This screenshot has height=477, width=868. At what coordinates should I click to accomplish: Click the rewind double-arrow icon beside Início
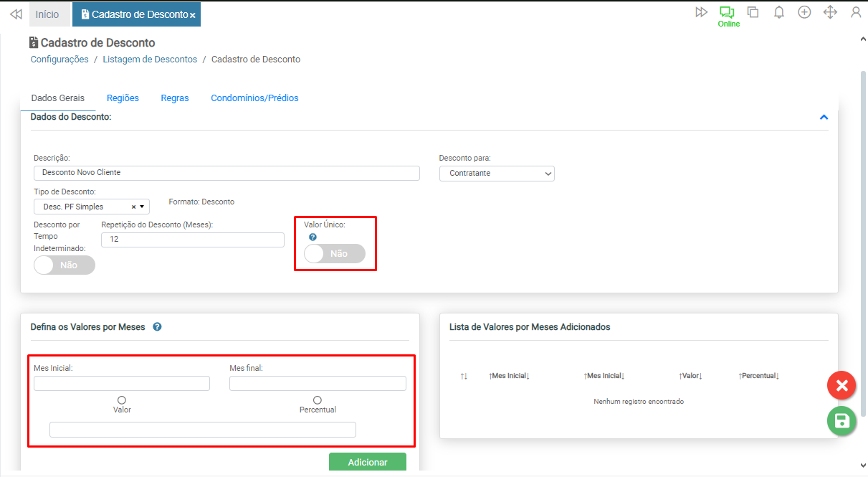pyautogui.click(x=16, y=14)
